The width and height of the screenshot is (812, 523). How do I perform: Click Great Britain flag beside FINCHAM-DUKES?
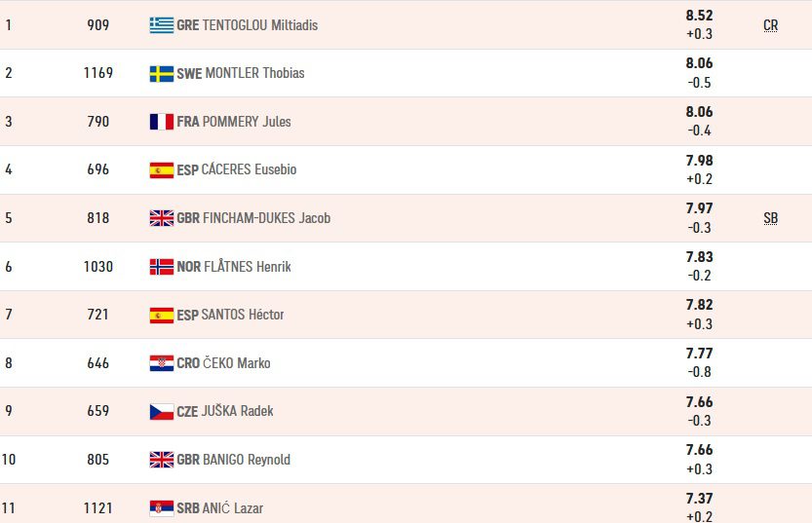click(162, 218)
